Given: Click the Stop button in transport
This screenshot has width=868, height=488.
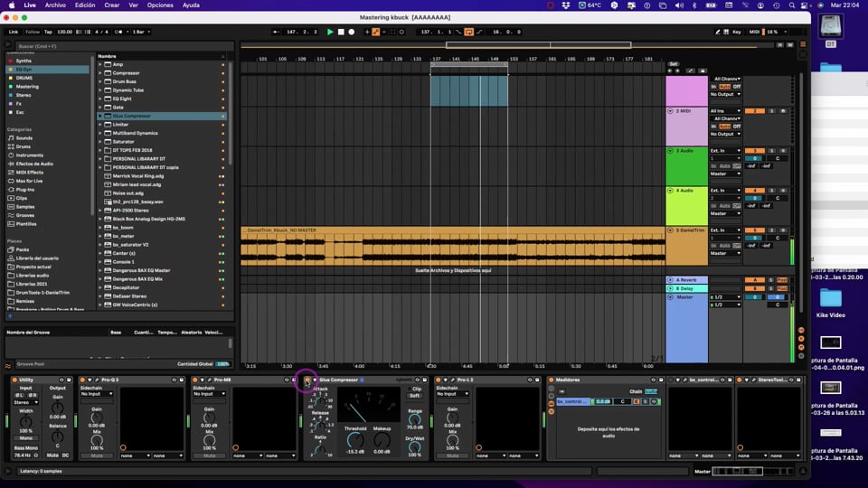Looking at the screenshot, I should click(341, 33).
